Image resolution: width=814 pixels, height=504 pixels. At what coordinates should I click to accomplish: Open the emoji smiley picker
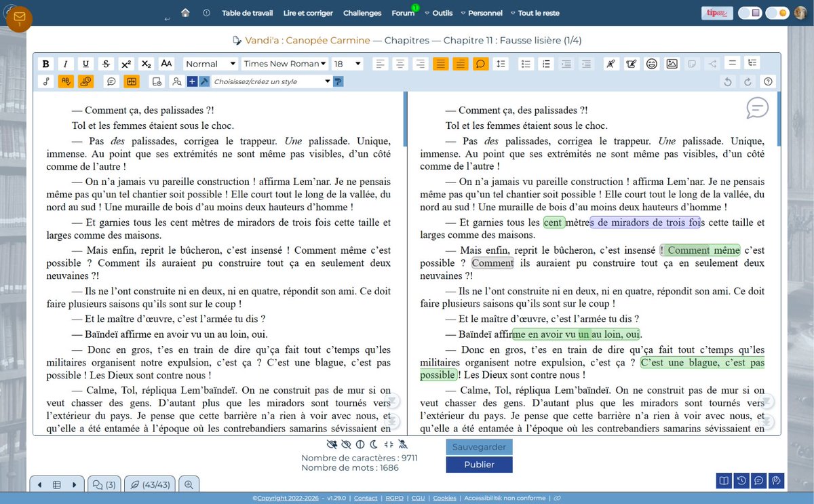(652, 64)
